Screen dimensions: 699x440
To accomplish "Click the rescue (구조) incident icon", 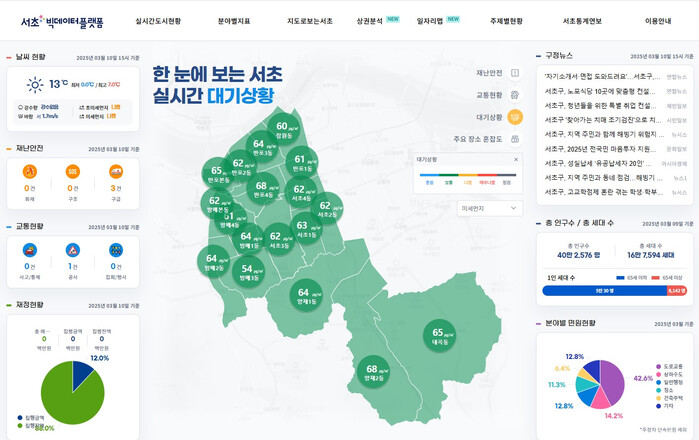I will (x=73, y=173).
